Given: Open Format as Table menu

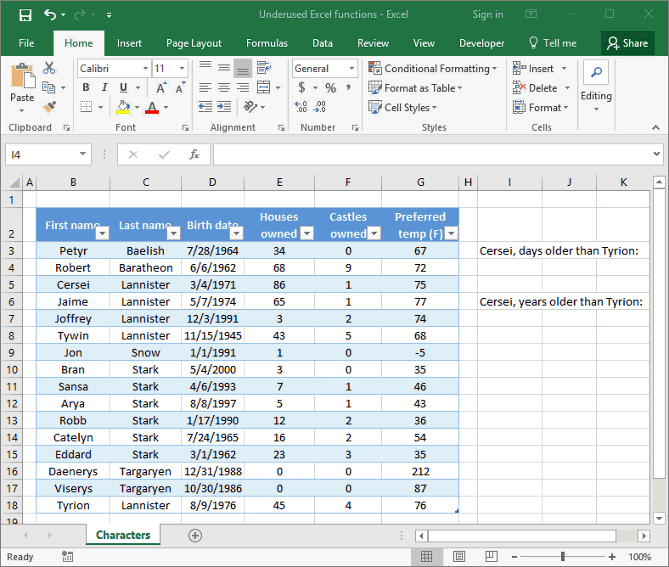Looking at the screenshot, I should tap(416, 88).
